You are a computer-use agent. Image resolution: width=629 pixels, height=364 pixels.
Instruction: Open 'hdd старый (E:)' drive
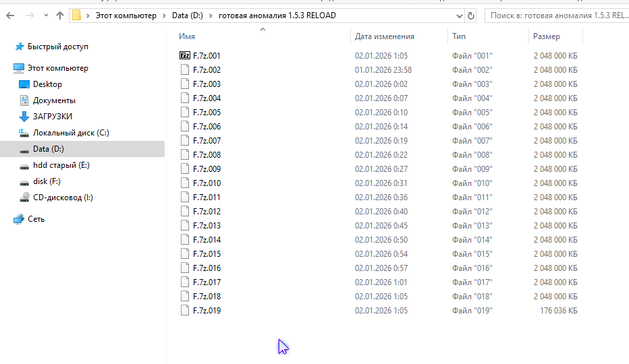[x=61, y=165]
